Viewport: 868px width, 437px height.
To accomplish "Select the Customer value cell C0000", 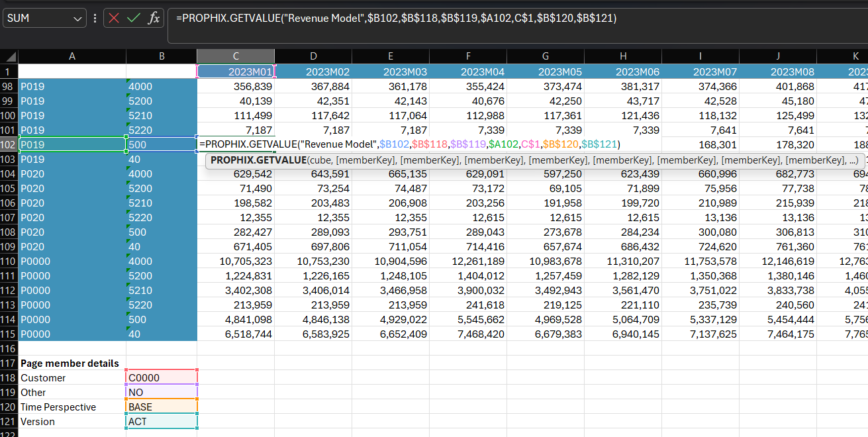I will (x=161, y=377).
